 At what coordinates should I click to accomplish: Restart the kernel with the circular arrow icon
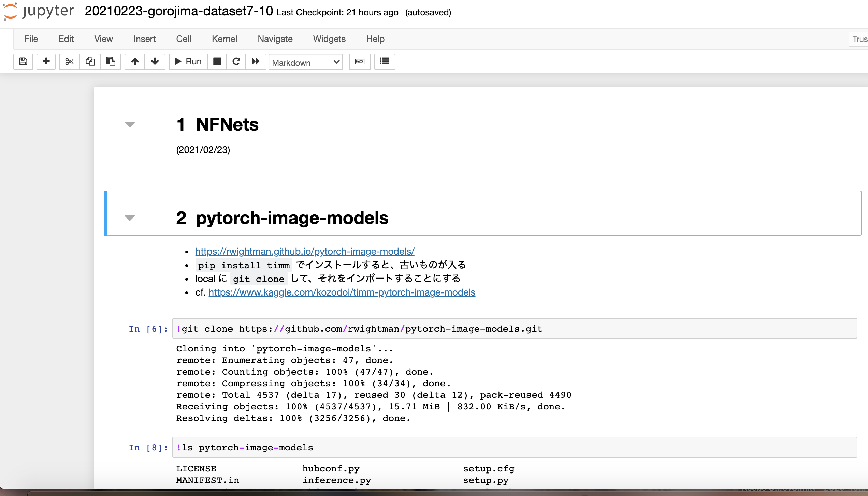click(236, 61)
